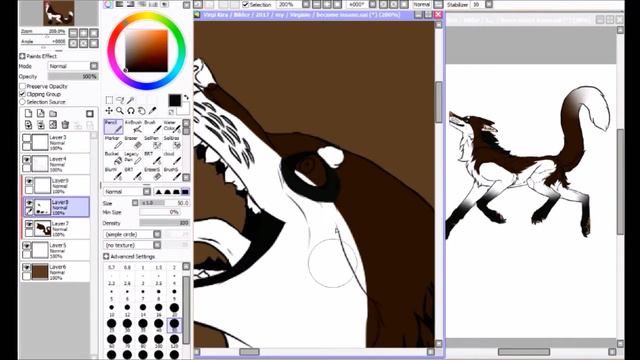Select the SelPen tool
This screenshot has width=640, height=360.
153,143
